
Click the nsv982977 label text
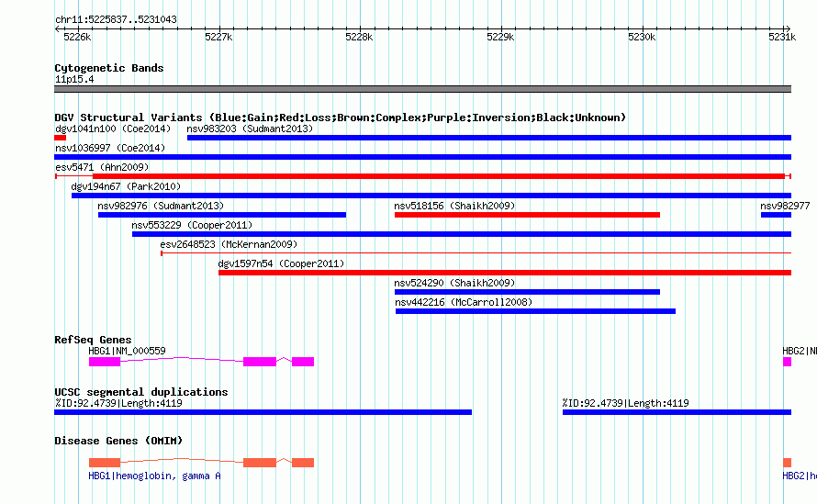pos(785,206)
